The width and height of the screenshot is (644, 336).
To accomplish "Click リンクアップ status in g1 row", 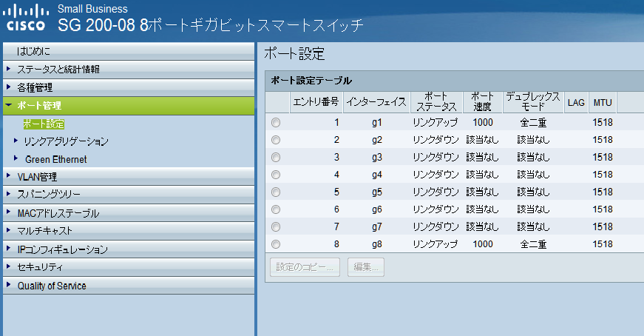I will [435, 123].
